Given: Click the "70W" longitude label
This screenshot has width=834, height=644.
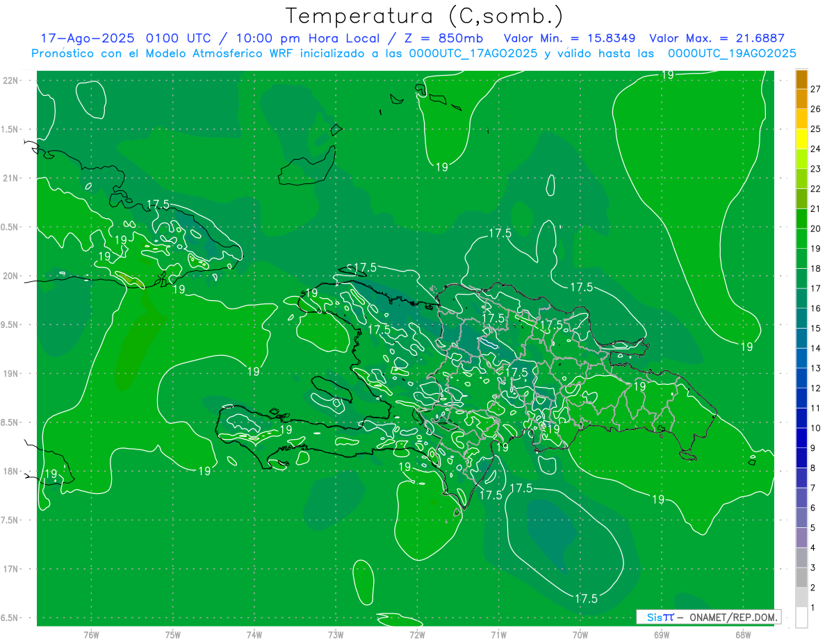Looking at the screenshot, I should tap(580, 634).
